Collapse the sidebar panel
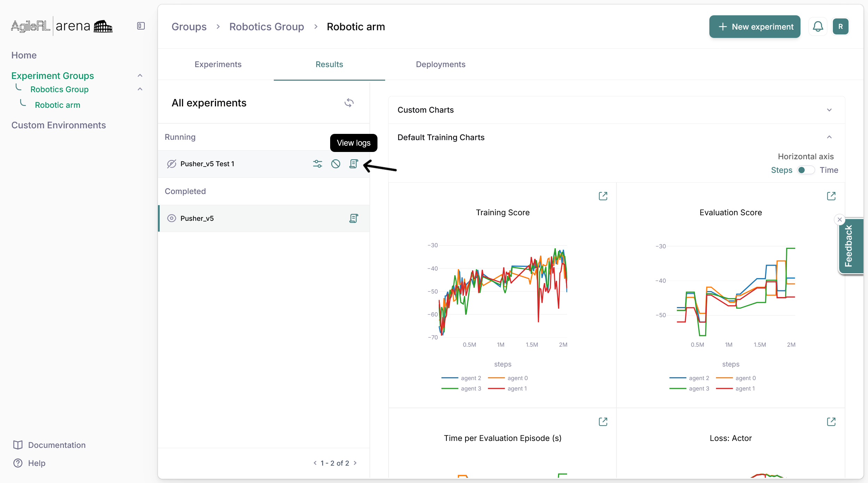This screenshot has height=483, width=868. point(141,26)
